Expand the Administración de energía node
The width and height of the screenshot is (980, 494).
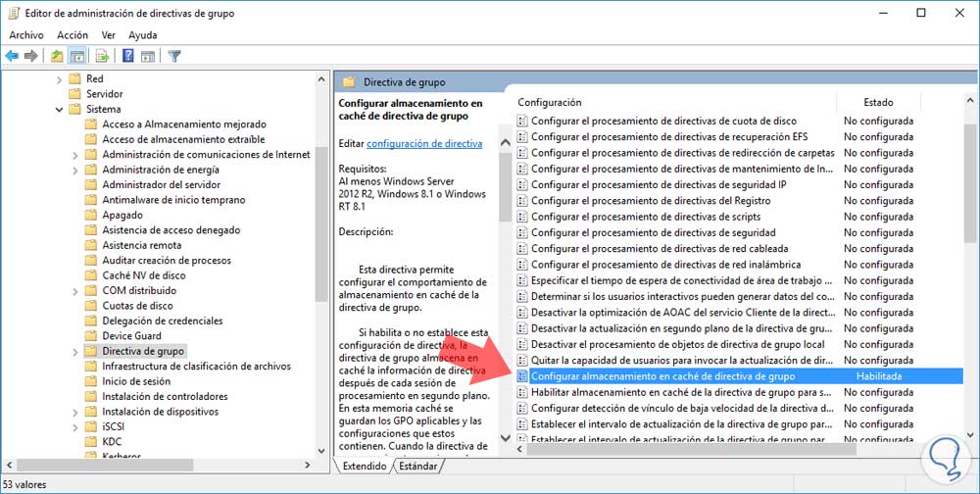coord(75,171)
